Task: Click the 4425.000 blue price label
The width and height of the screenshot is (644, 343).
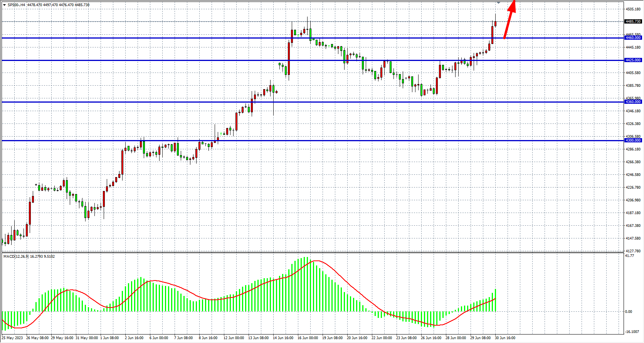Action: coord(633,60)
